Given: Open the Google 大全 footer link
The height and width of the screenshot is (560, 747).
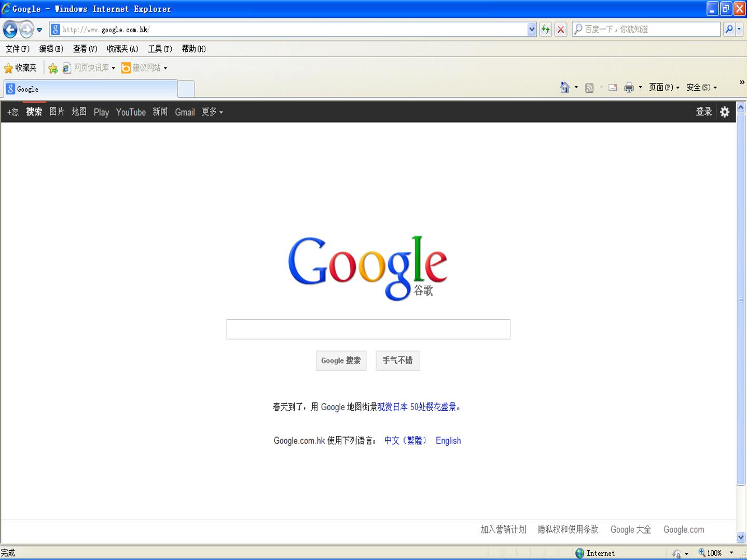Looking at the screenshot, I should [630, 529].
